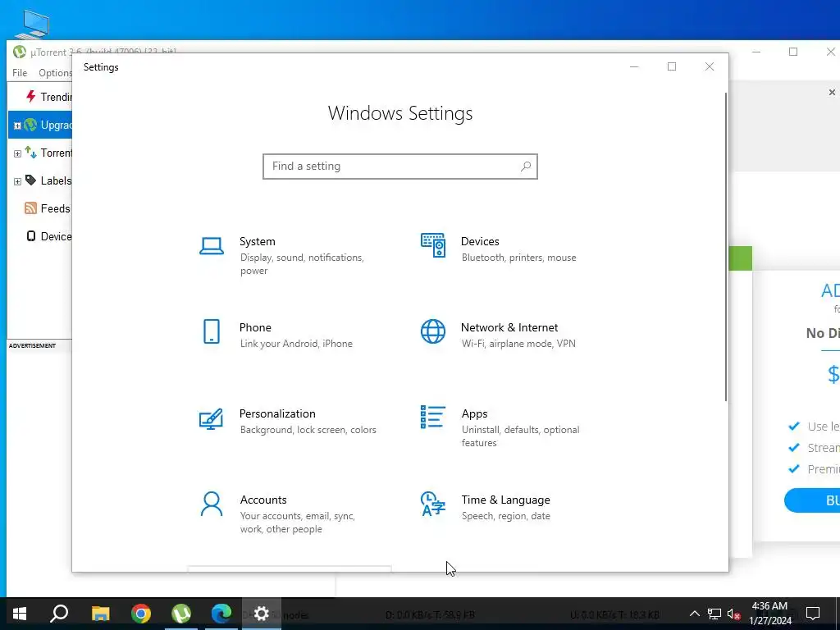
Task: Open the Network & Internet globe icon
Action: (433, 331)
